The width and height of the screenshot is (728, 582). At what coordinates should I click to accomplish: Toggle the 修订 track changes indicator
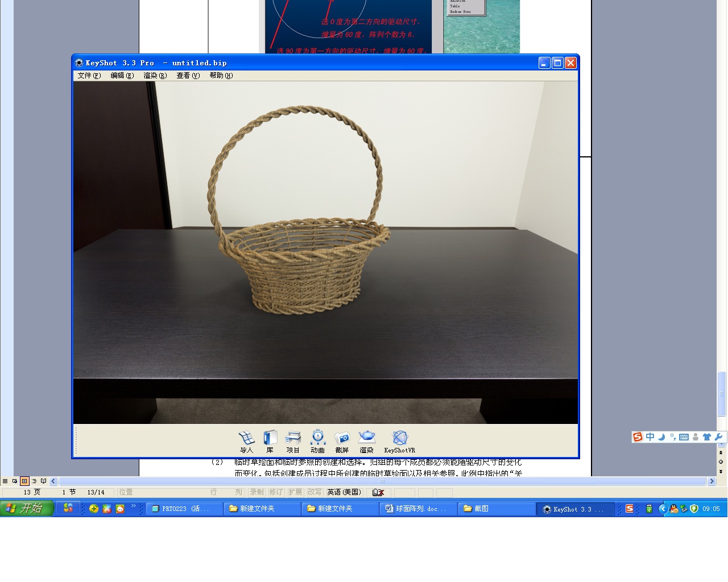tap(276, 492)
